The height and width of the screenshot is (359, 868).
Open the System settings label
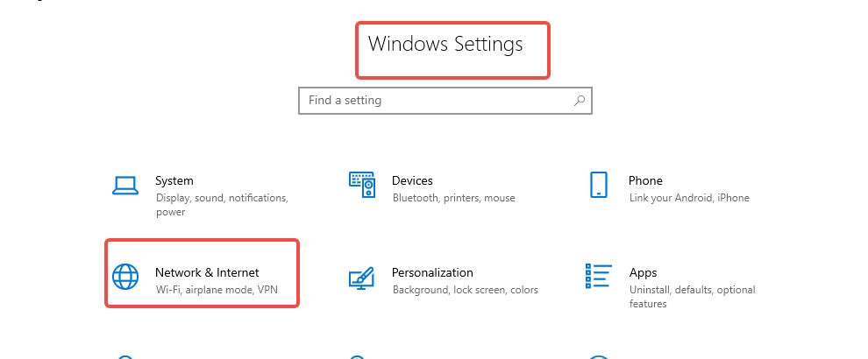tap(174, 180)
